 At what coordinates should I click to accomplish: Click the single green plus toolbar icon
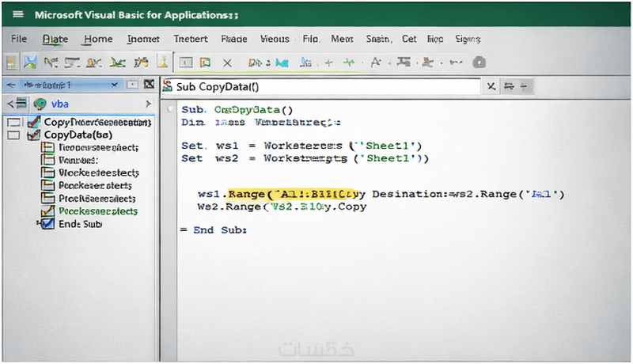(328, 63)
